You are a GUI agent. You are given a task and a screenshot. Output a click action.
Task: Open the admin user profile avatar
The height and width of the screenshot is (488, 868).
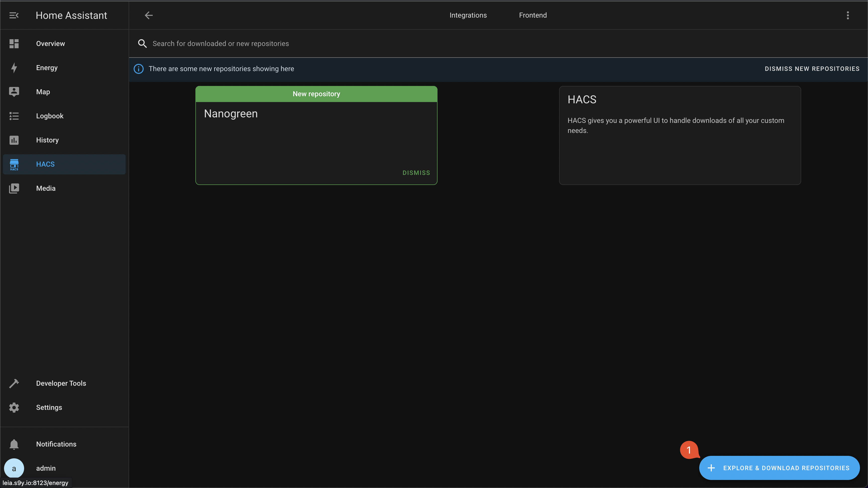coord(14,468)
